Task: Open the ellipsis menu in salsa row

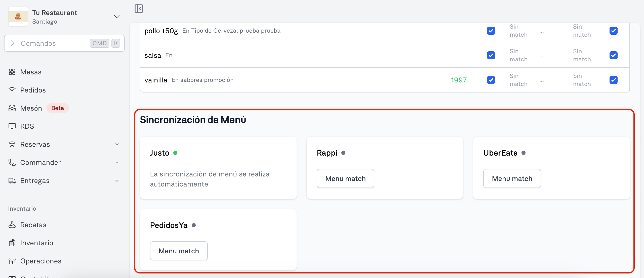Action: 542,57
